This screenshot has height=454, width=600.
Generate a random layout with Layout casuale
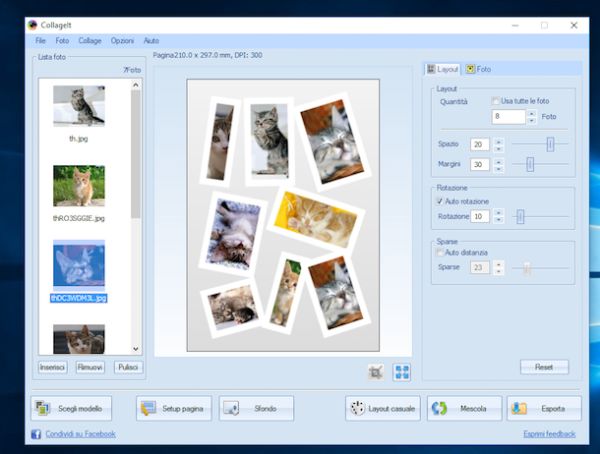pyautogui.click(x=381, y=408)
